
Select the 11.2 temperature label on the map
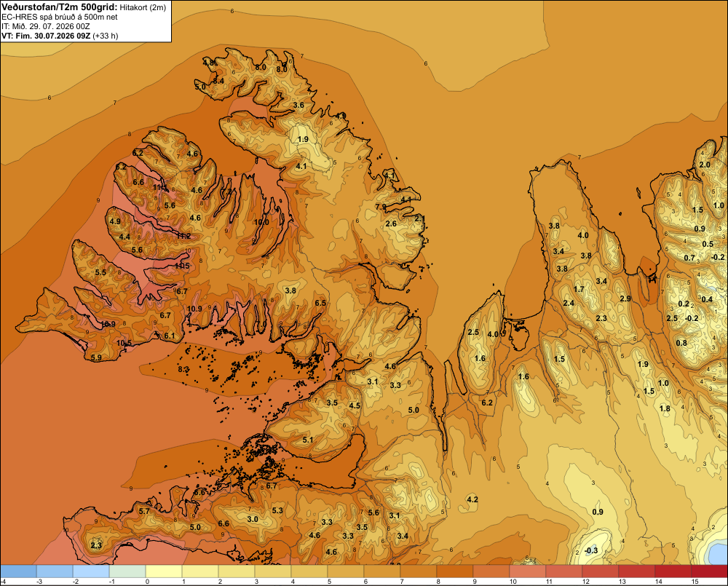[x=183, y=236]
